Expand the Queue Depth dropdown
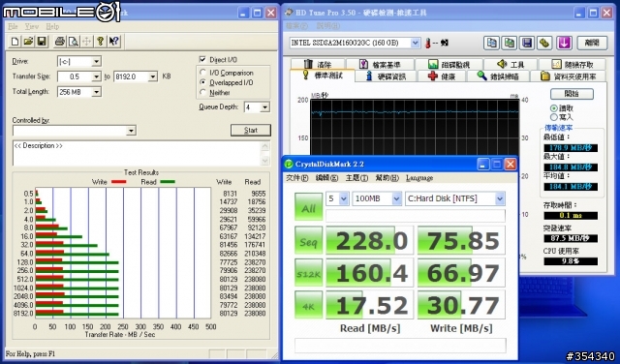Viewport: 620px width, 364px height. [264, 107]
